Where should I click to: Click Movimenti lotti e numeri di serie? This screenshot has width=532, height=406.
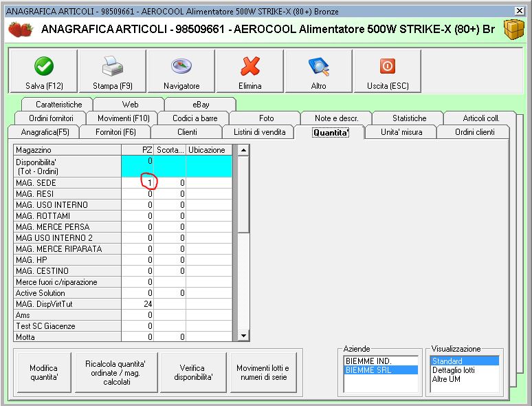pyautogui.click(x=263, y=372)
